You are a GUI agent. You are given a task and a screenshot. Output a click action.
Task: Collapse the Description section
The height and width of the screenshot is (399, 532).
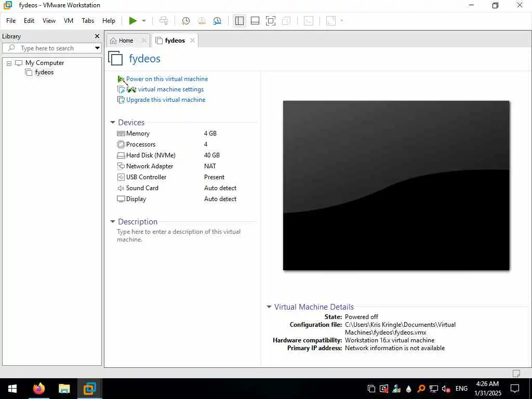(113, 221)
